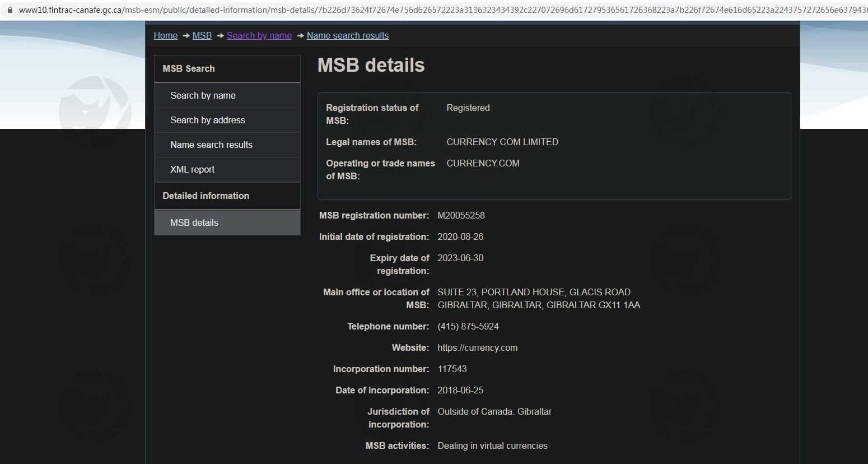Select the highlighted MSB details sidebar item
Screen dimensions: 868x464
point(194,222)
